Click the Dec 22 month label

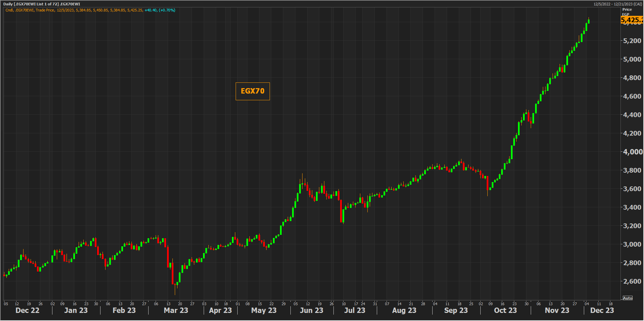[27, 310]
